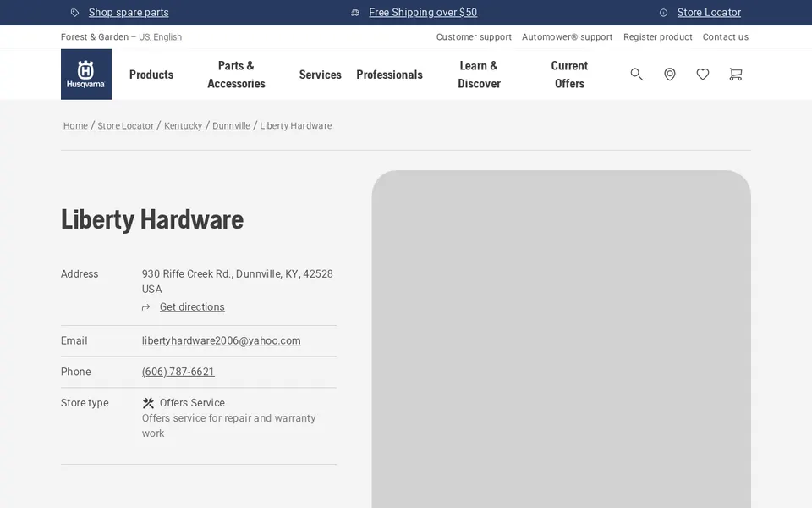The width and height of the screenshot is (812, 508).
Task: Click Kentucky breadcrumb
Action: point(184,126)
